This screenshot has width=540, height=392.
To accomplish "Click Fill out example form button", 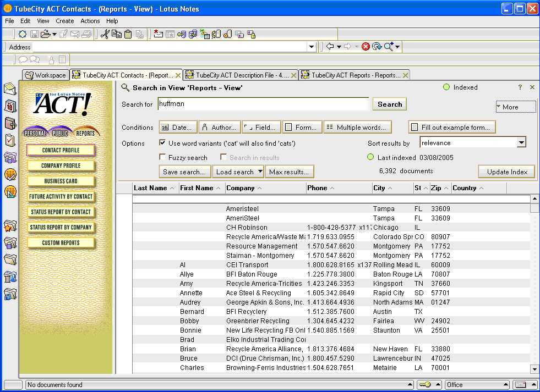I will pyautogui.click(x=452, y=127).
